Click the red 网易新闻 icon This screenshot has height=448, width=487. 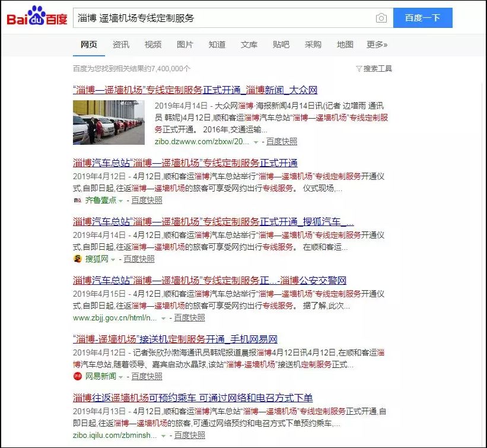[77, 376]
